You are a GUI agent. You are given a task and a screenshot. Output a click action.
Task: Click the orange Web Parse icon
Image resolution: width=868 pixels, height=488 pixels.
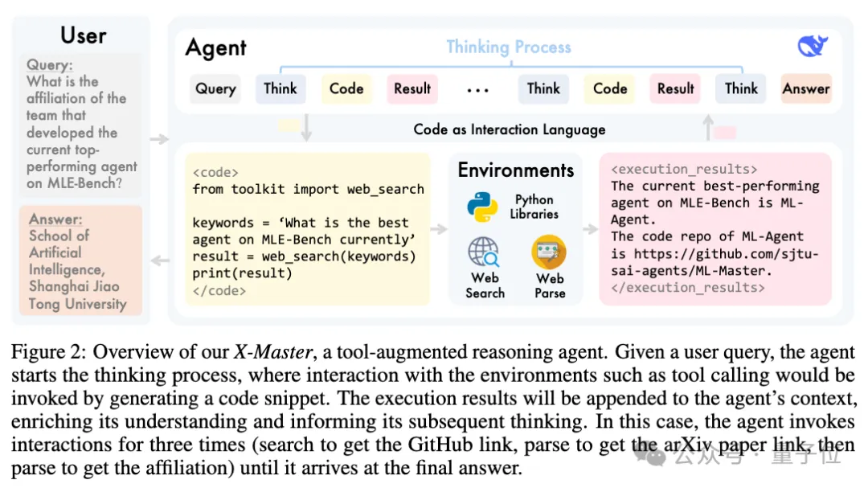point(549,252)
